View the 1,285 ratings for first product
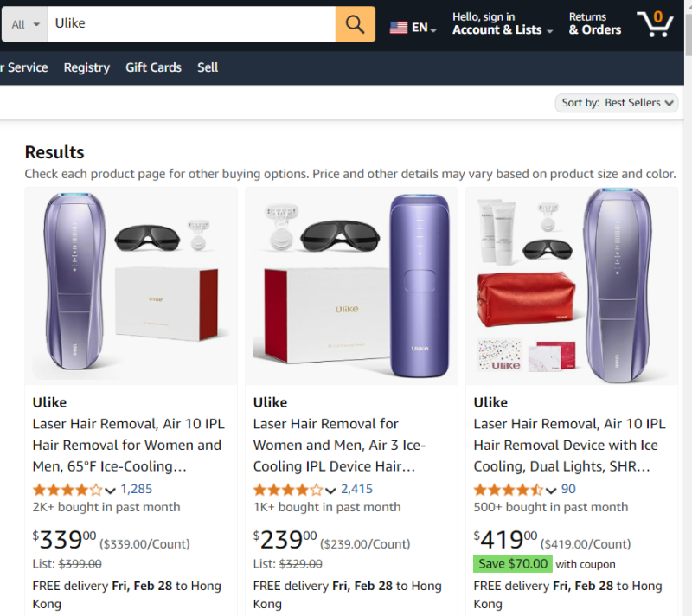This screenshot has height=616, width=692. click(137, 489)
